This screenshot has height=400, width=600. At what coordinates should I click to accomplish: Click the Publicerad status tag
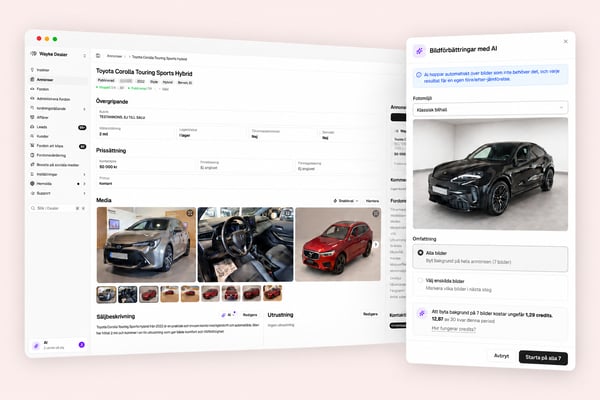pos(106,81)
